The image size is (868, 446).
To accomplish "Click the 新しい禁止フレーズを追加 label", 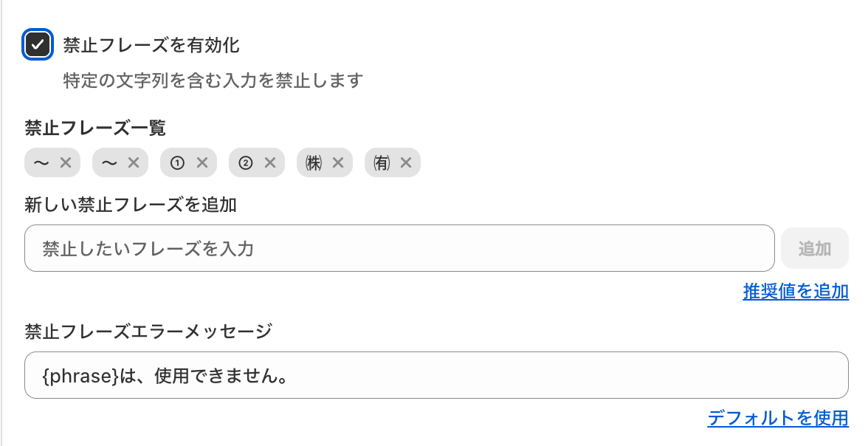I will pyautogui.click(x=131, y=205).
